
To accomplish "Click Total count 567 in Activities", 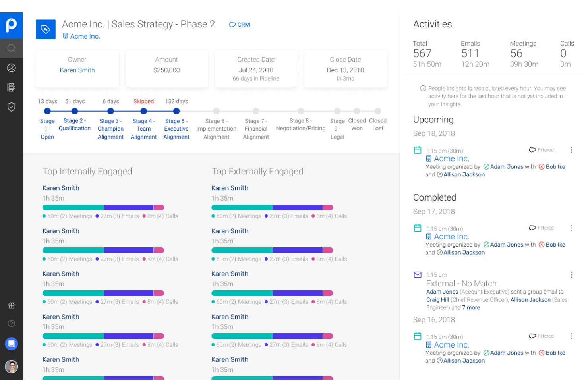I will (x=422, y=53).
